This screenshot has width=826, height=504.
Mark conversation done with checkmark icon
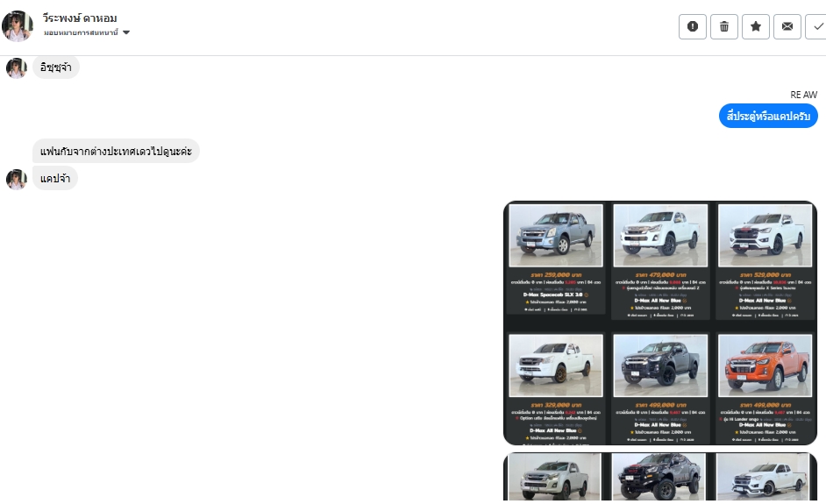point(817,26)
